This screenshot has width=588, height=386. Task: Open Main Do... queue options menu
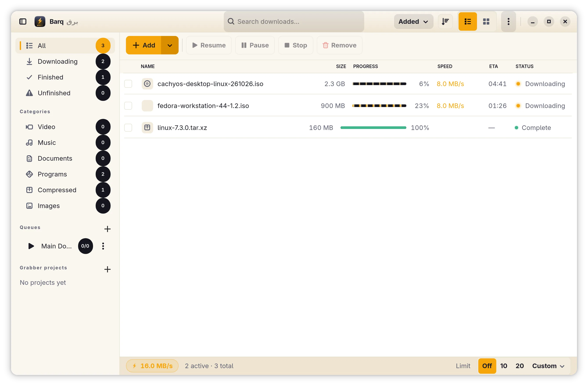(103, 246)
